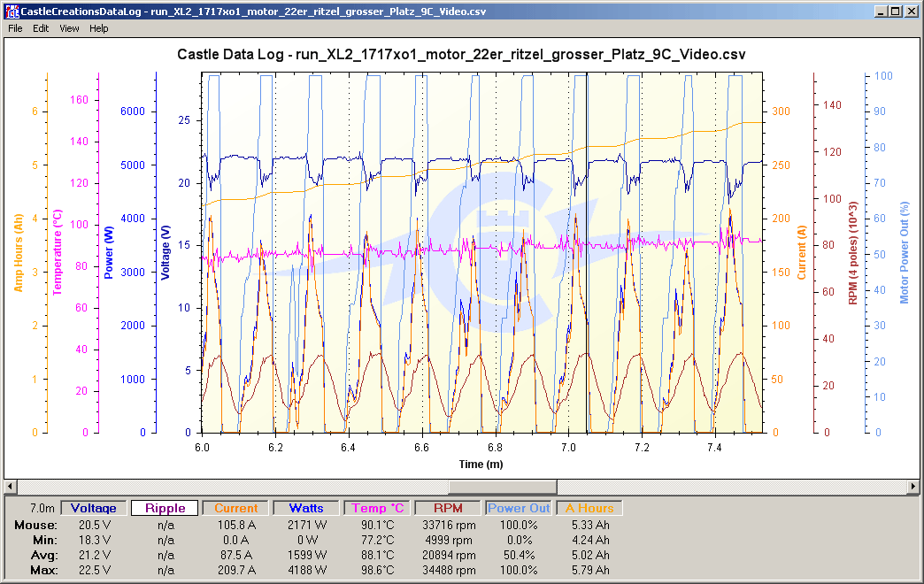
Task: Click the CastleCreationsDataLog title bar app icon
Action: pos(12,12)
